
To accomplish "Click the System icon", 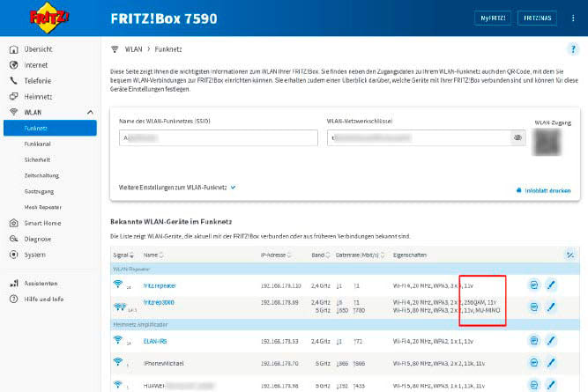I will tap(13, 255).
